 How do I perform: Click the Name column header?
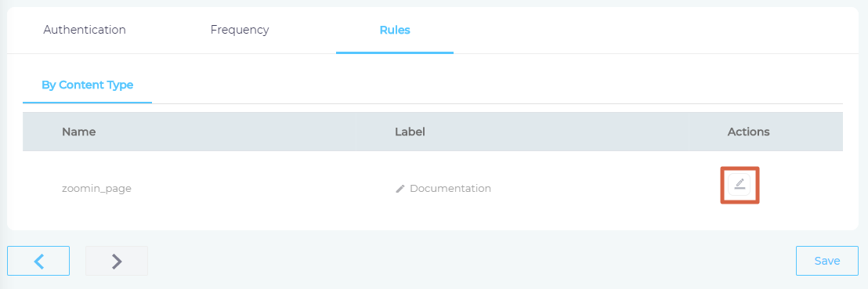78,132
